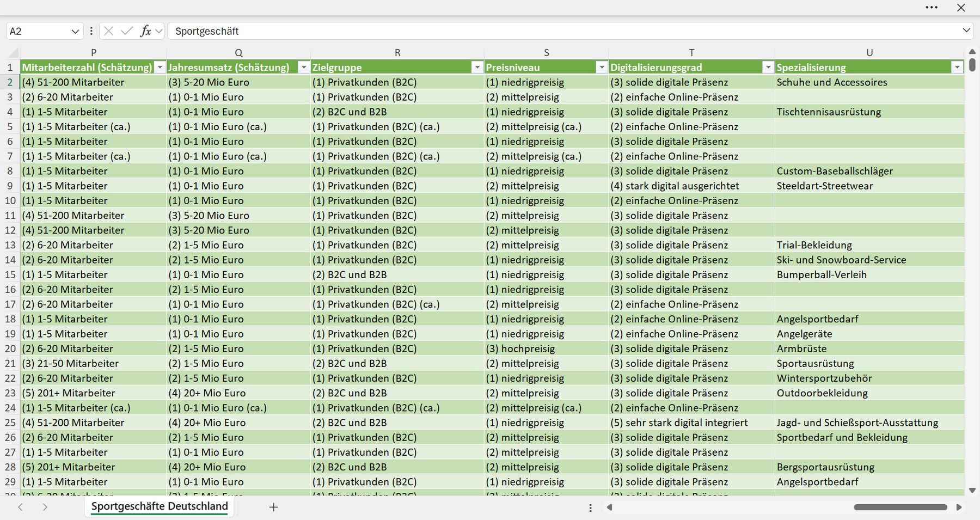Click cell 'Wintersportzubehör'

pos(869,378)
